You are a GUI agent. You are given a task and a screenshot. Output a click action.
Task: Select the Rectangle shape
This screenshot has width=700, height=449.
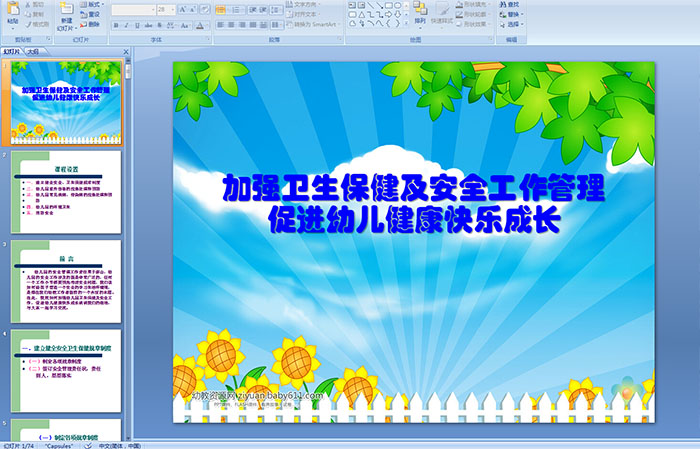coord(389,5)
